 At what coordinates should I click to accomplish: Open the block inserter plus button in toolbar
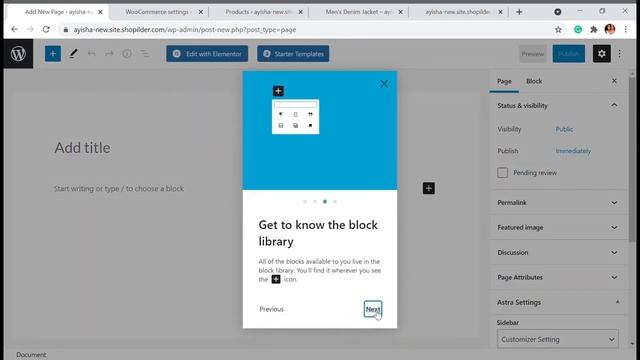pos(53,53)
